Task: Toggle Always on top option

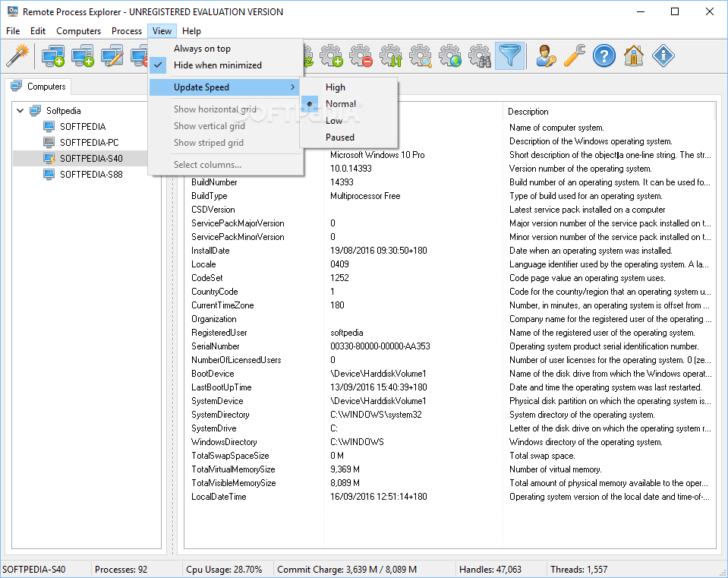Action: [x=226, y=49]
